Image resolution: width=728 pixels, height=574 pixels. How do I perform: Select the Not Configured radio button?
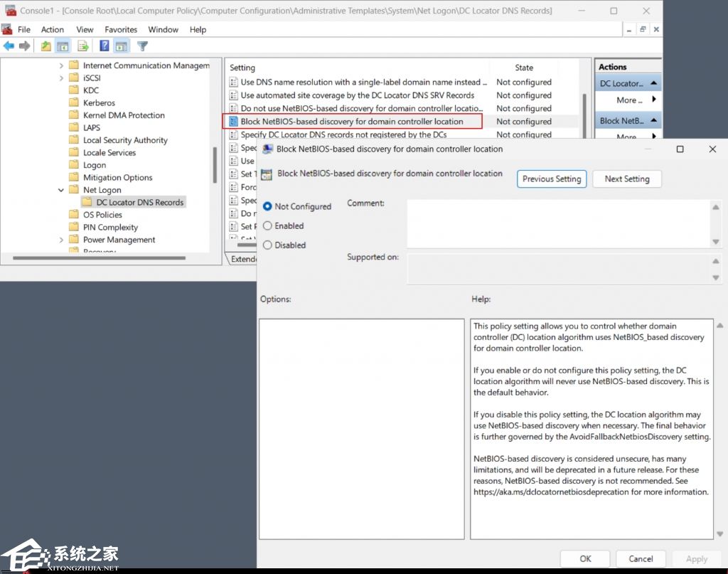268,206
